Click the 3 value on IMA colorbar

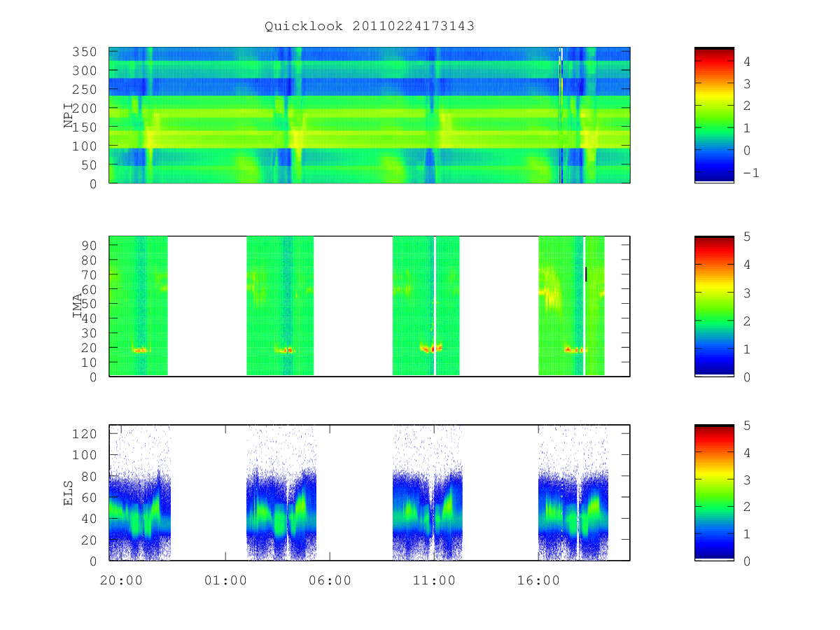click(x=747, y=293)
